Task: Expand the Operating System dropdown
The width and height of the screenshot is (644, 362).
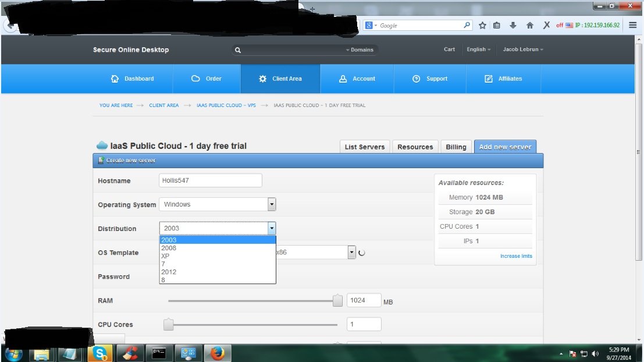Action: 272,204
